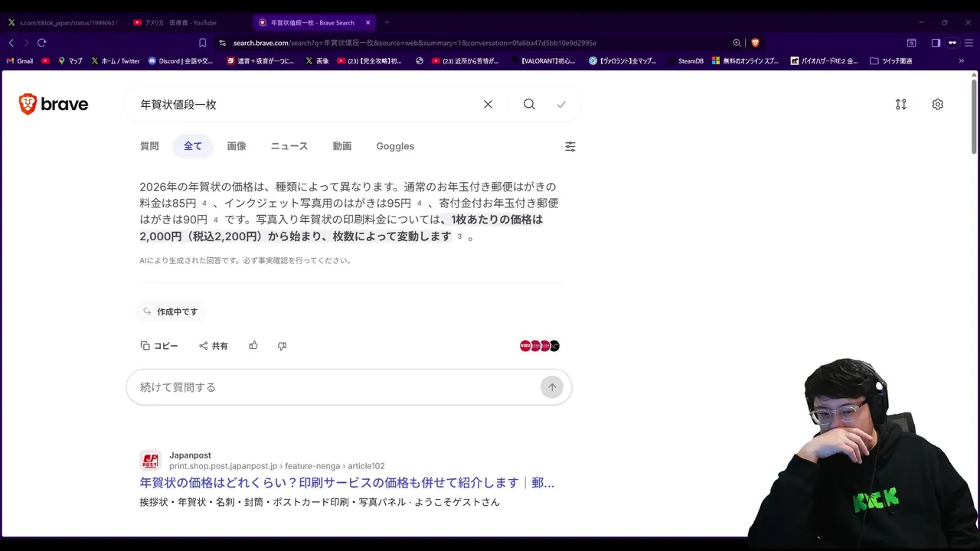Viewport: 980px width, 551px height.
Task: Click the source favicons cluster
Action: (x=540, y=346)
